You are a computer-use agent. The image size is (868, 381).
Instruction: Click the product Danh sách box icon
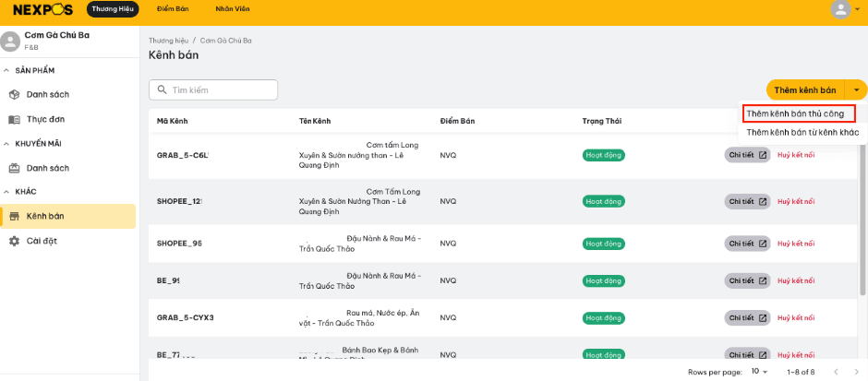click(15, 95)
